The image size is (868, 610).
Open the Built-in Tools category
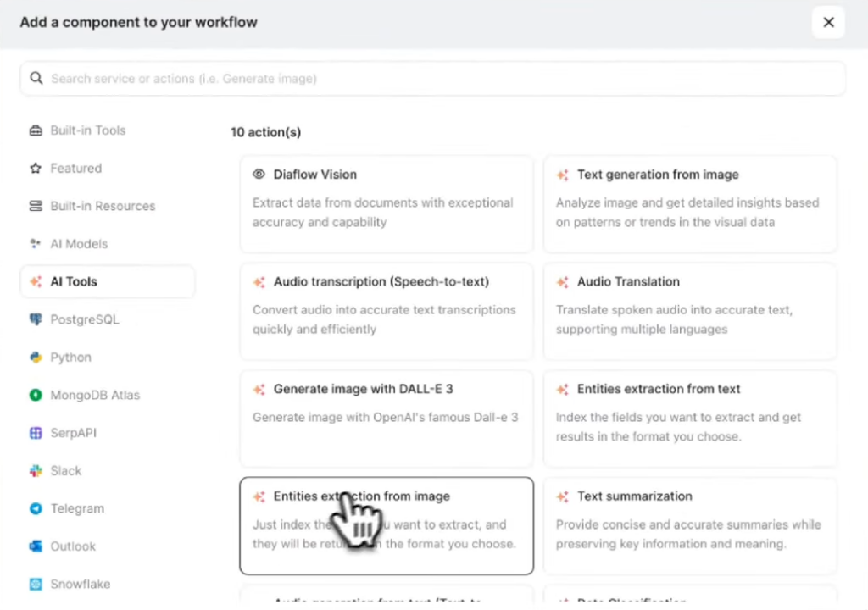click(x=107, y=130)
